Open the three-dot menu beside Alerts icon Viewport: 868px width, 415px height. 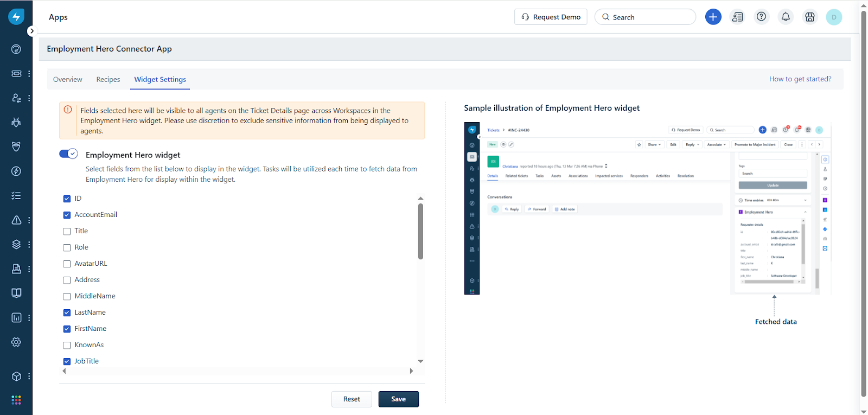pos(29,220)
